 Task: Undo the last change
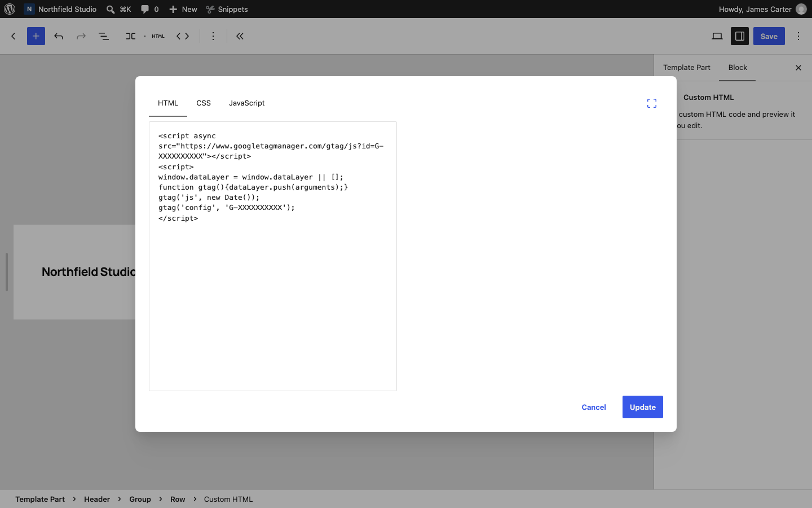(x=59, y=36)
